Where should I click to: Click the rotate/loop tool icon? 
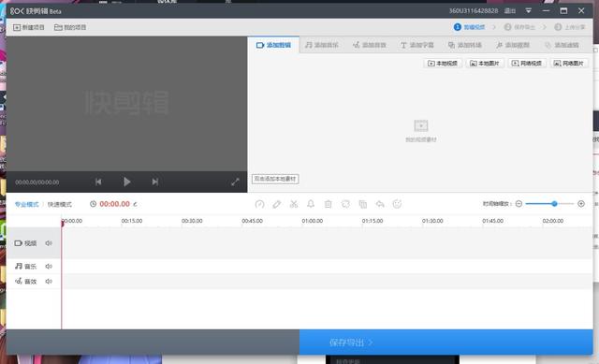coord(345,204)
